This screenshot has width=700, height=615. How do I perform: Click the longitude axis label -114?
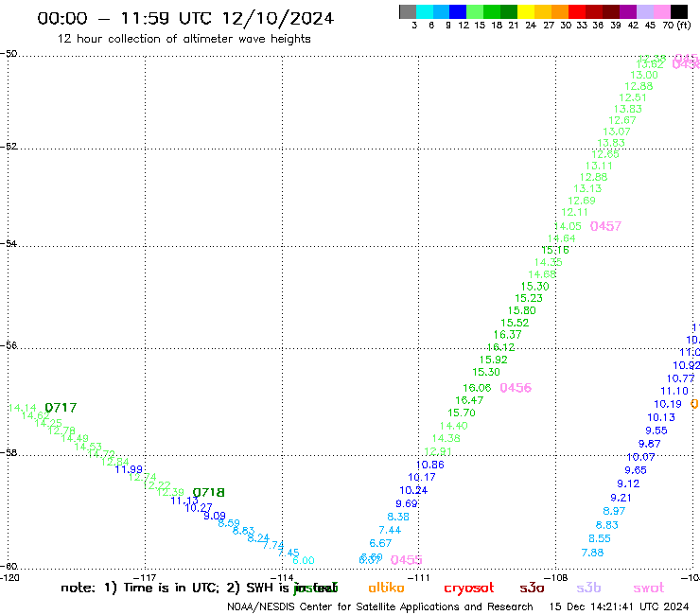point(282,577)
